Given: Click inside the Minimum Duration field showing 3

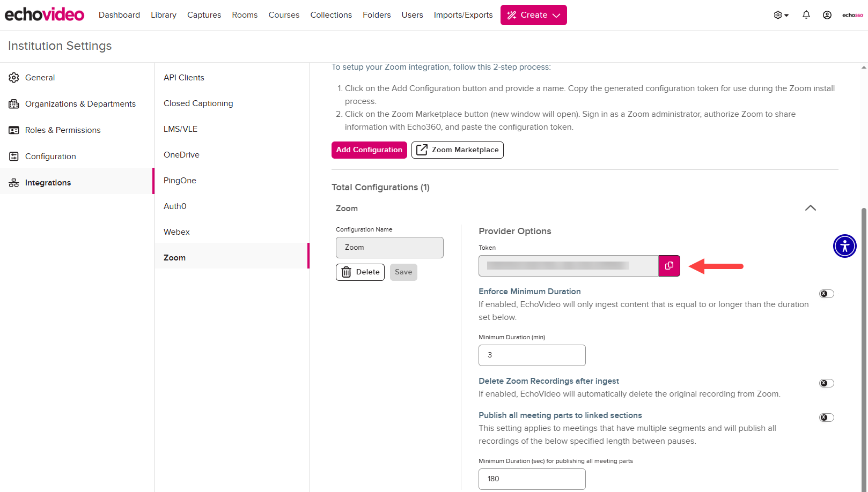Looking at the screenshot, I should [x=532, y=355].
